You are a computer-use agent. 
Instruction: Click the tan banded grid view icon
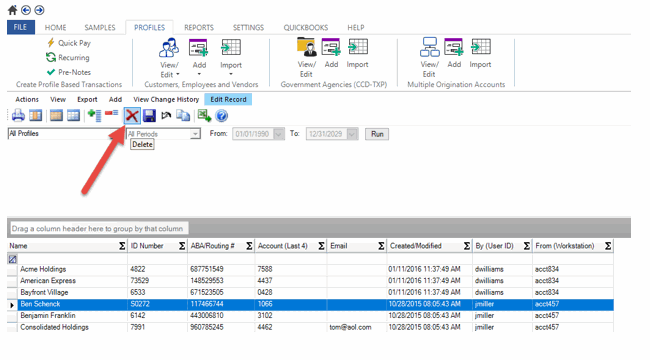[56, 116]
